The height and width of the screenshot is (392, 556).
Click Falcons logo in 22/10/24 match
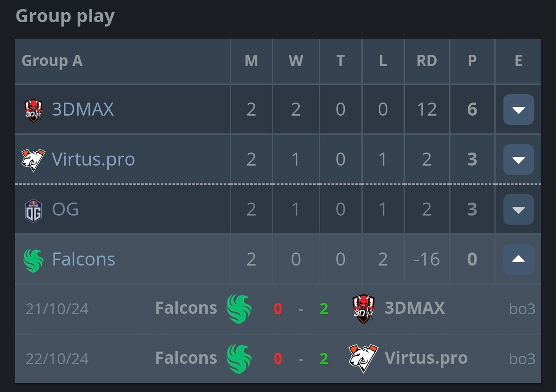(239, 359)
